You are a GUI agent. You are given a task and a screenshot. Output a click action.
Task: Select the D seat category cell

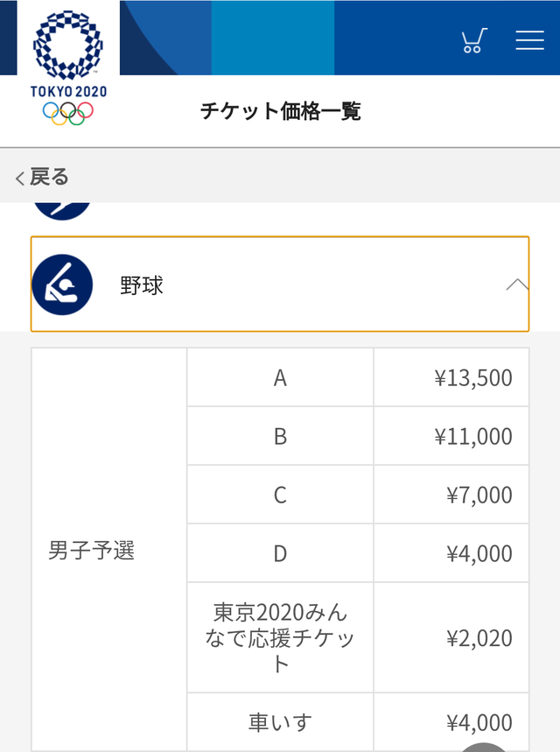(280, 553)
